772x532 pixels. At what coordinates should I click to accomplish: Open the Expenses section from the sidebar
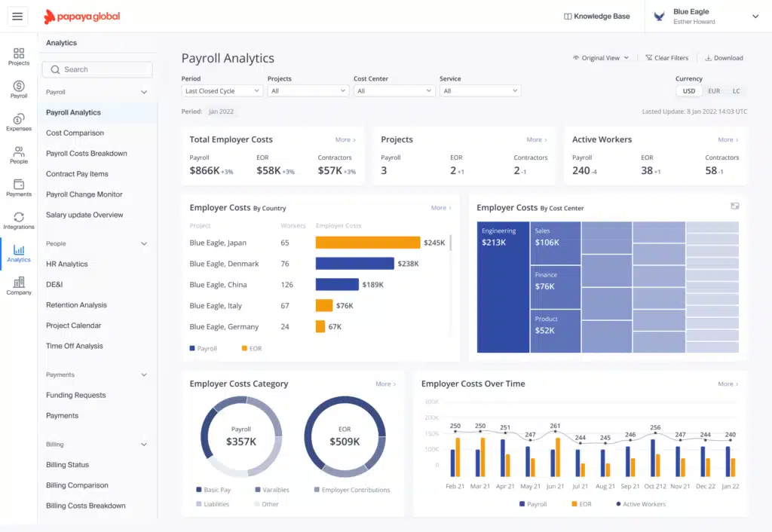click(x=18, y=121)
